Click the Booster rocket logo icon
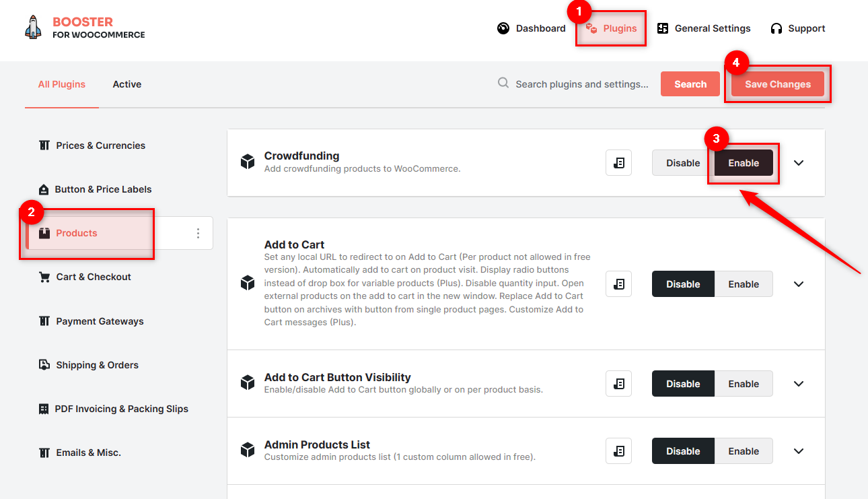 tap(33, 28)
